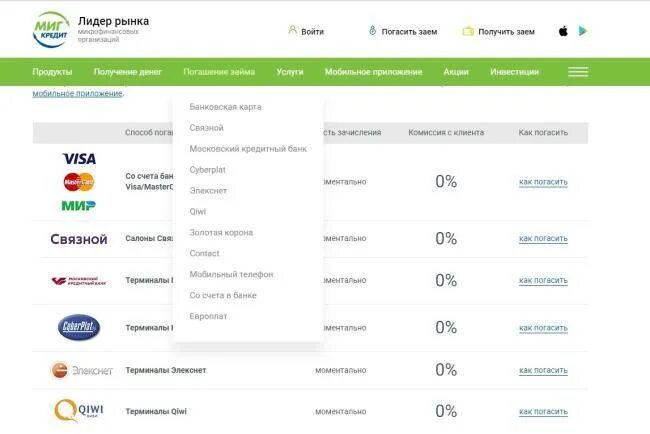The width and height of the screenshot is (650, 434).
Task: Click the QIWI logo
Action: coord(79,410)
